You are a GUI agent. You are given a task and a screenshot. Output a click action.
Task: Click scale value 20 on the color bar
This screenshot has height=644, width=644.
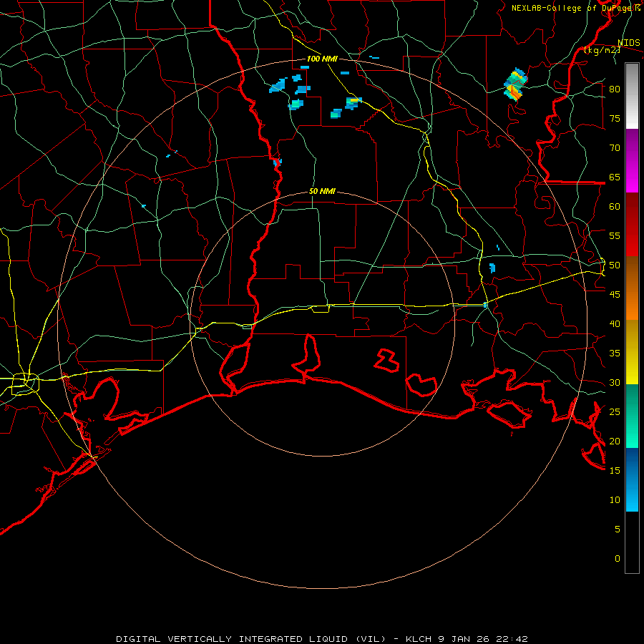[x=615, y=441]
